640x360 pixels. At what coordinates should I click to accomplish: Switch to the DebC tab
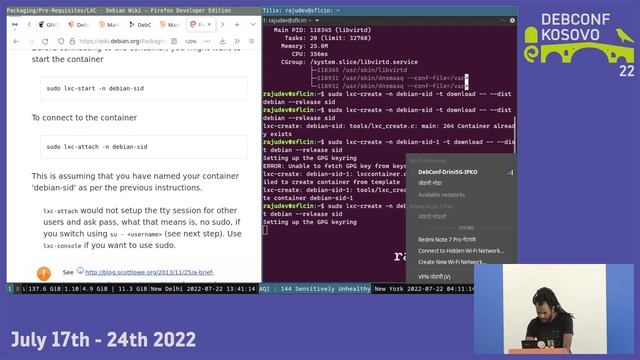coord(140,25)
